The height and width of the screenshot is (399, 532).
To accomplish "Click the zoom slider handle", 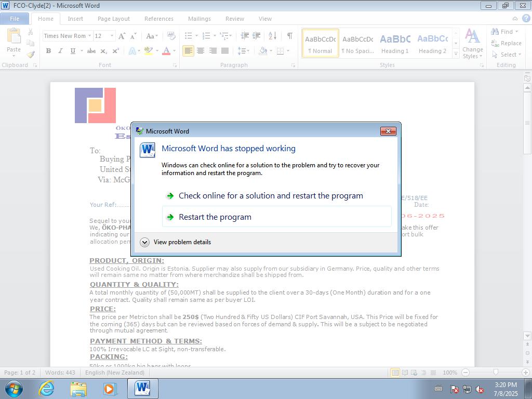I will 496,373.
